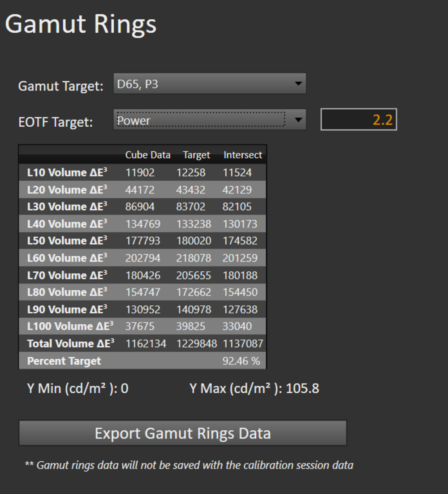Click the L80 Intersect value 154450
Image resolution: width=448 pixels, height=494 pixels.
[240, 292]
